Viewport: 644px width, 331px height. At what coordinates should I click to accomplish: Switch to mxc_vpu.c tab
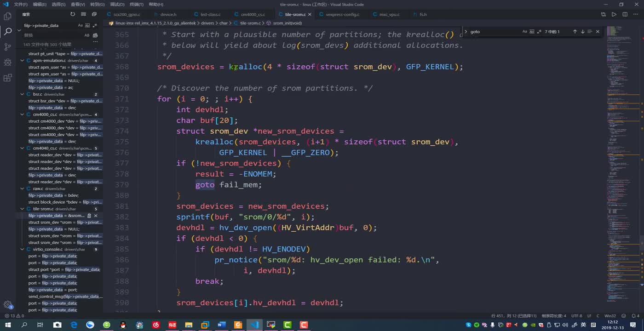[389, 15]
